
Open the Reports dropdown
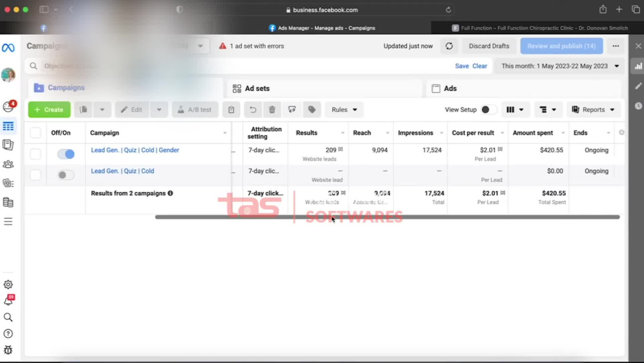(x=594, y=110)
